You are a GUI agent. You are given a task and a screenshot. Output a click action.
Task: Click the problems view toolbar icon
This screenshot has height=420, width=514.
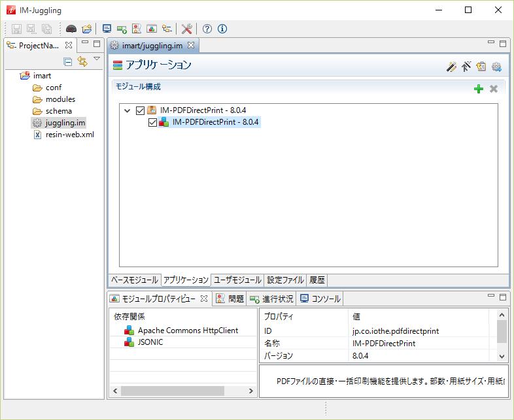click(x=137, y=29)
